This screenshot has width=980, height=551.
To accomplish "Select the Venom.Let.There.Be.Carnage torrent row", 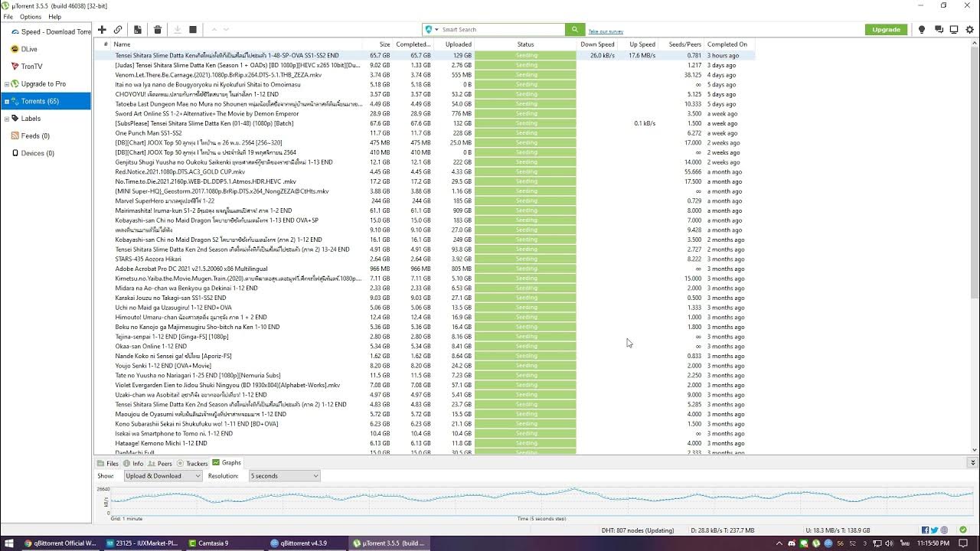I will coord(425,75).
